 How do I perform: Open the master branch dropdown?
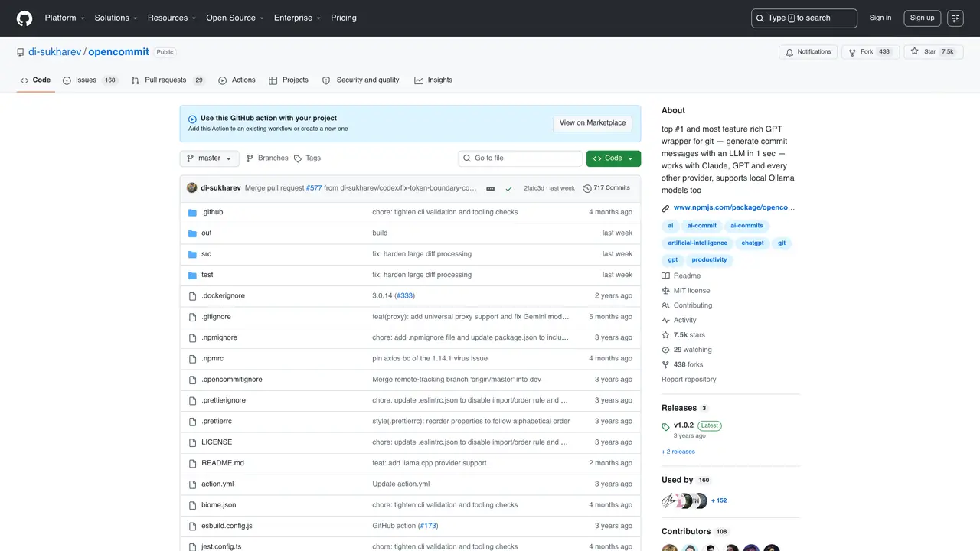point(209,158)
